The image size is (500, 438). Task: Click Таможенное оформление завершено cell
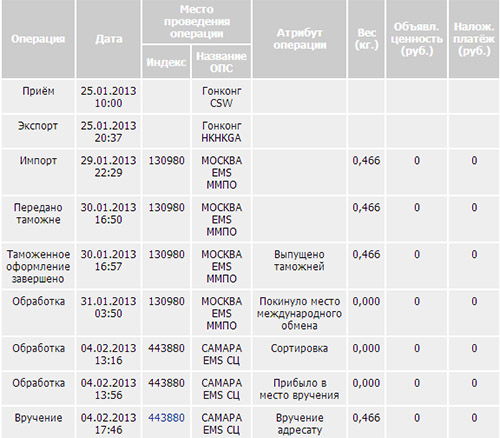(38, 266)
